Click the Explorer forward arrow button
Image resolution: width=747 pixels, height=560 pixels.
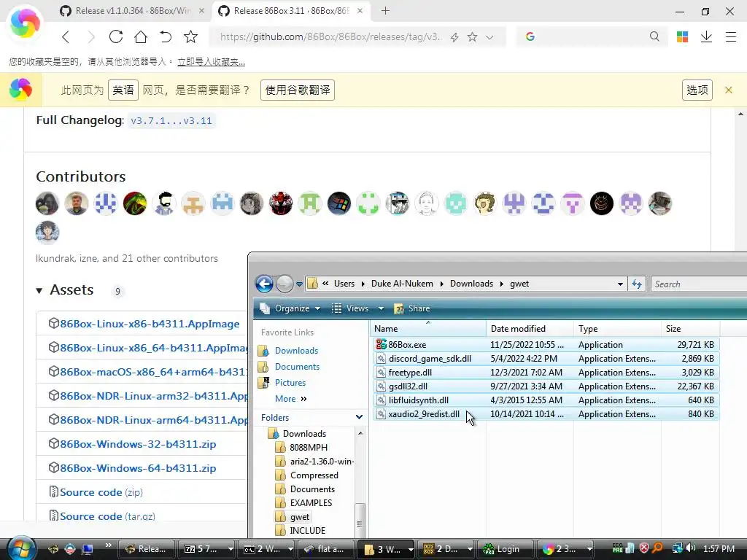point(285,284)
